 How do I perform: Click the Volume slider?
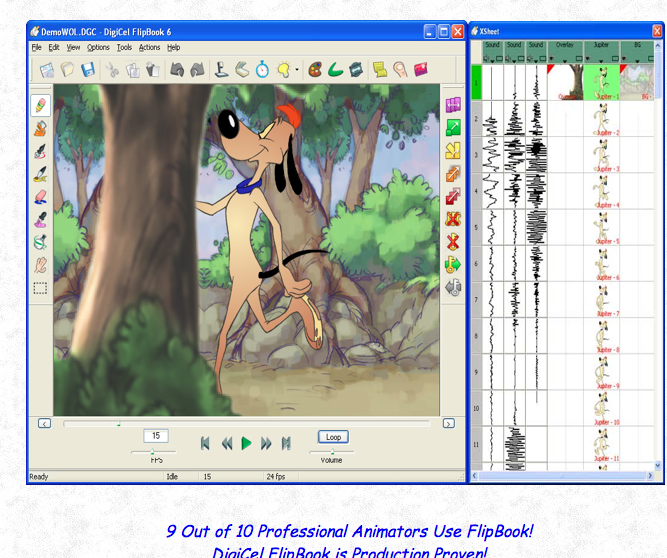pos(332,452)
